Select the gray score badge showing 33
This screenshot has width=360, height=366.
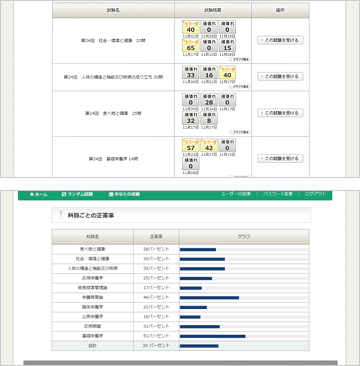pyautogui.click(x=191, y=72)
